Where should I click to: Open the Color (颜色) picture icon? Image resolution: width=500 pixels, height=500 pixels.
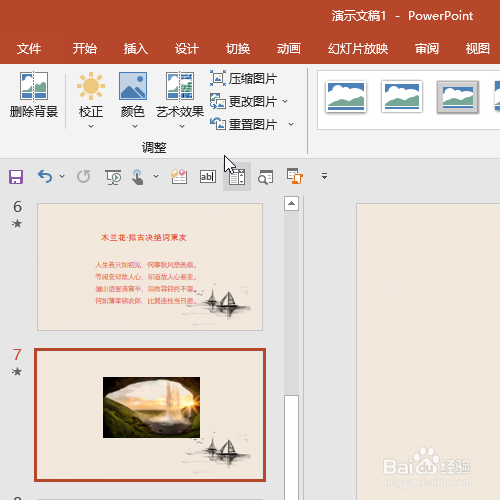[133, 86]
